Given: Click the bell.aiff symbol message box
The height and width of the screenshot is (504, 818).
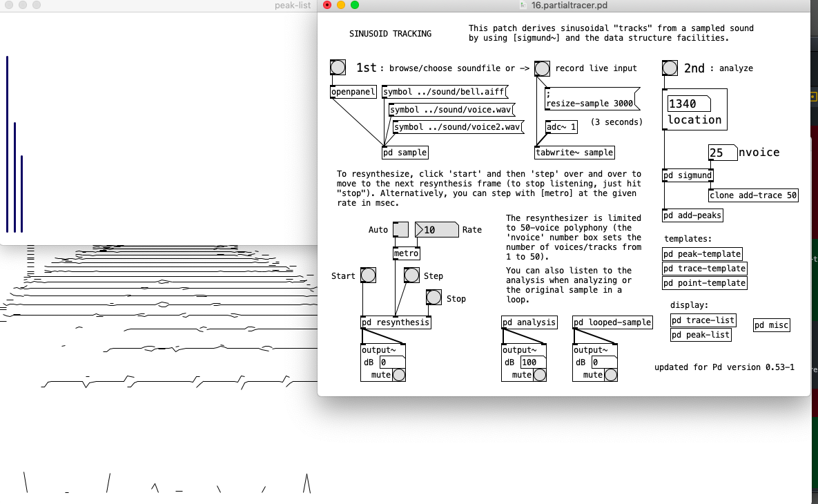Looking at the screenshot, I should click(442, 91).
